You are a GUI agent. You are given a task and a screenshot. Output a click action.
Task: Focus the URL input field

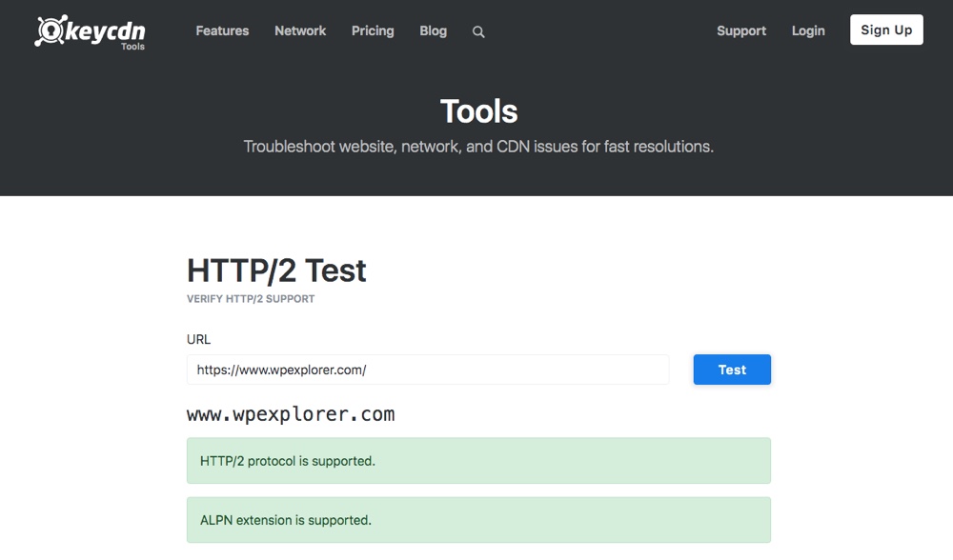click(x=428, y=370)
